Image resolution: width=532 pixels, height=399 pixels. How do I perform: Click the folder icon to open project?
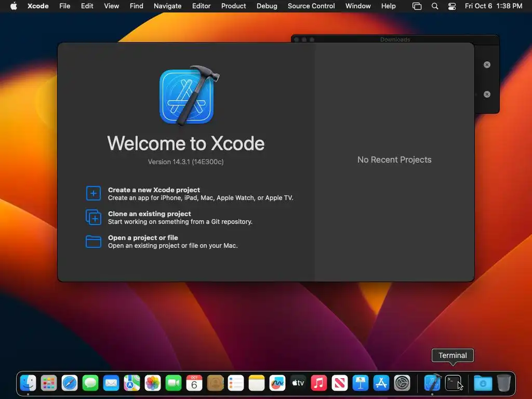coord(94,242)
